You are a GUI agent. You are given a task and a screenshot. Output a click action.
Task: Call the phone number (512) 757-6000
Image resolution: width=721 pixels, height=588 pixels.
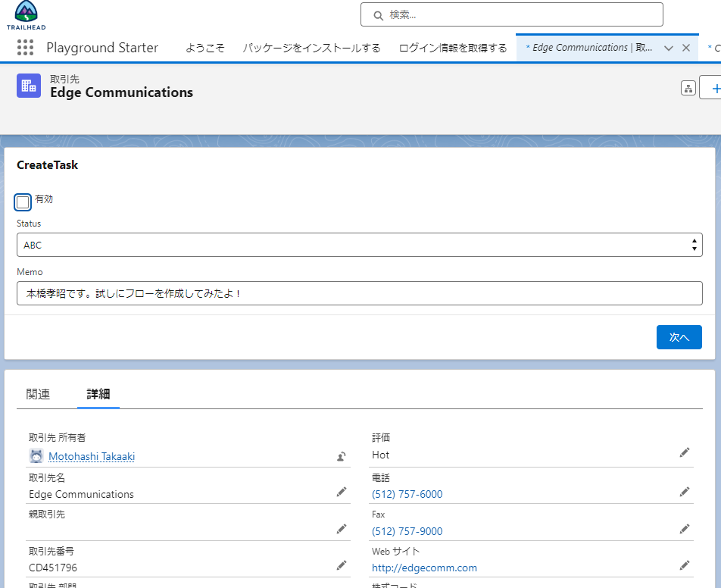point(407,494)
